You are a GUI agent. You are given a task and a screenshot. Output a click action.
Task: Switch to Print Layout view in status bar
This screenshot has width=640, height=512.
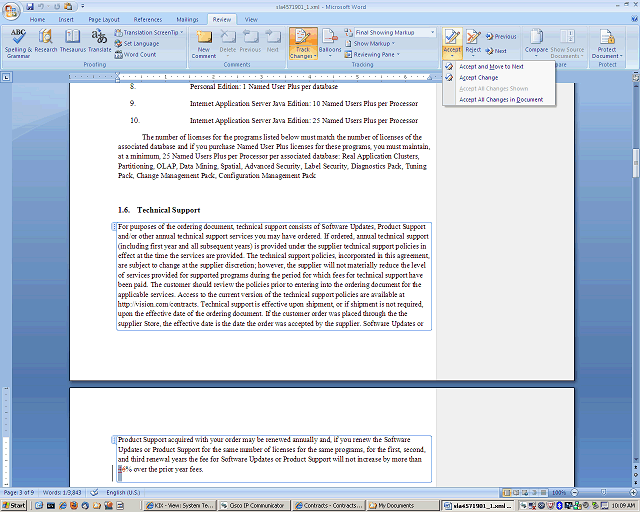pyautogui.click(x=507, y=492)
